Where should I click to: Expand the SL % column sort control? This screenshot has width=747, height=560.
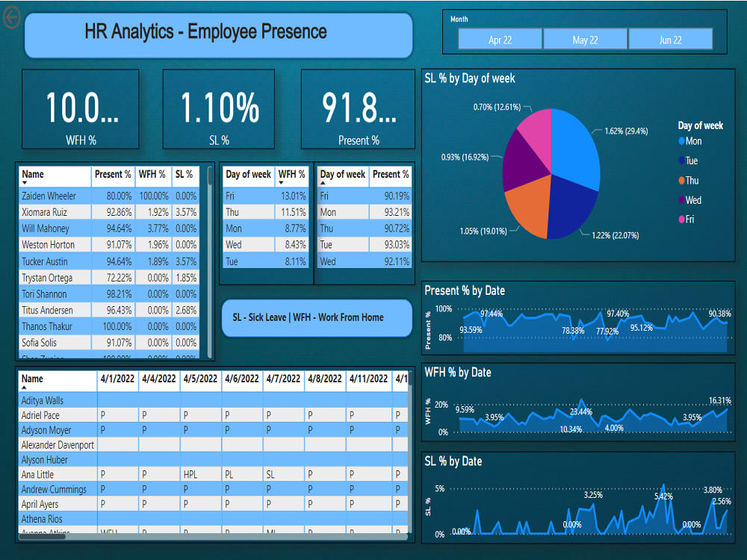click(184, 175)
